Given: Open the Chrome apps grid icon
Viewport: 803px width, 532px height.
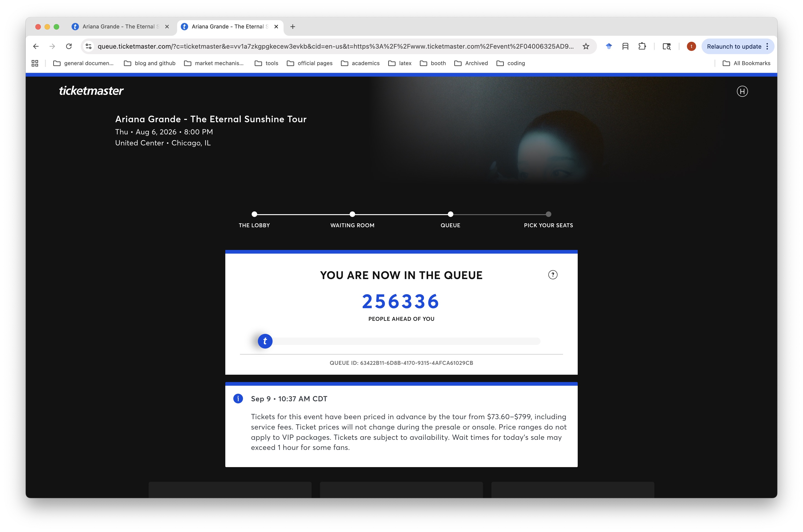Looking at the screenshot, I should [35, 63].
